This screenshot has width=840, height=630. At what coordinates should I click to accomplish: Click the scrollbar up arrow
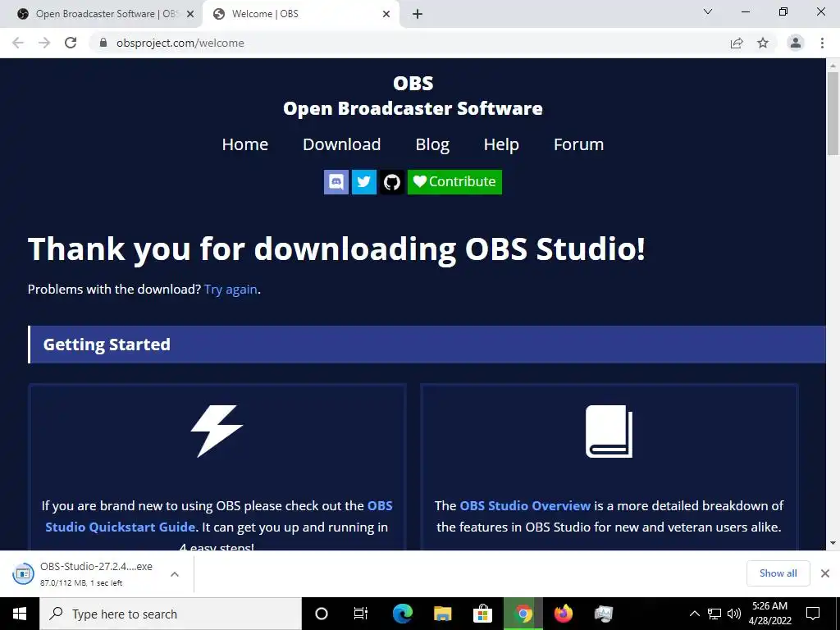pos(833,66)
